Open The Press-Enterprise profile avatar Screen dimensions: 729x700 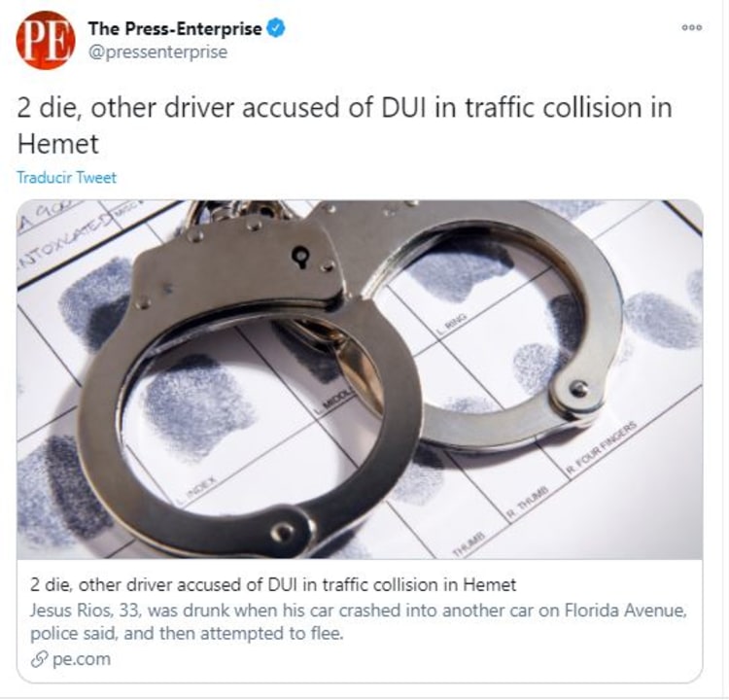(x=45, y=41)
